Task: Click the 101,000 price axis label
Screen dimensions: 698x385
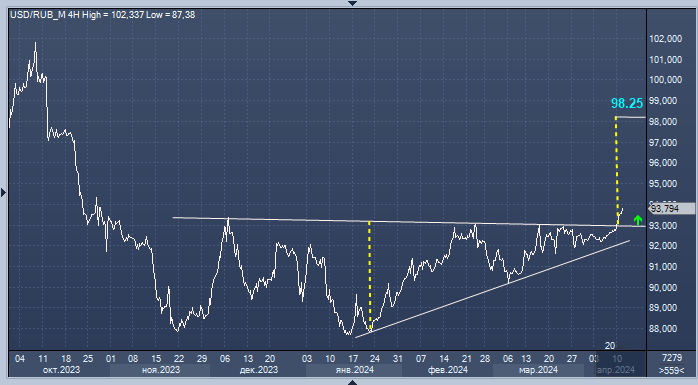Action: [x=666, y=60]
